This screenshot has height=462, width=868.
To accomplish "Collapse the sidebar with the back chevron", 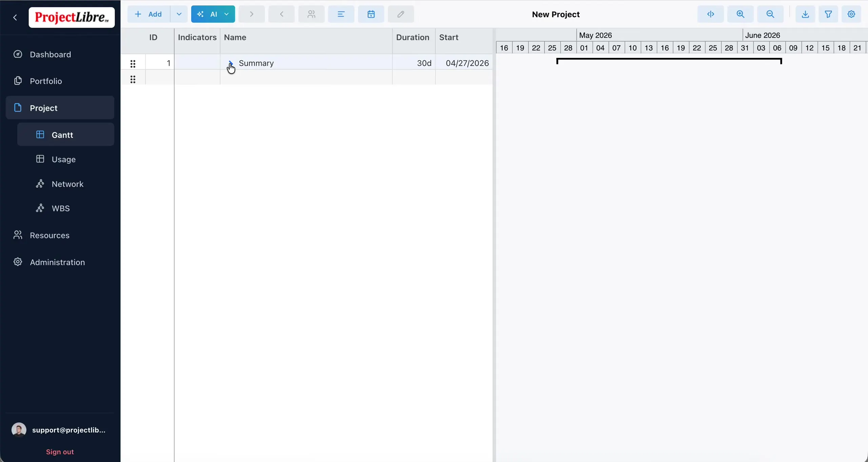I will click(15, 17).
